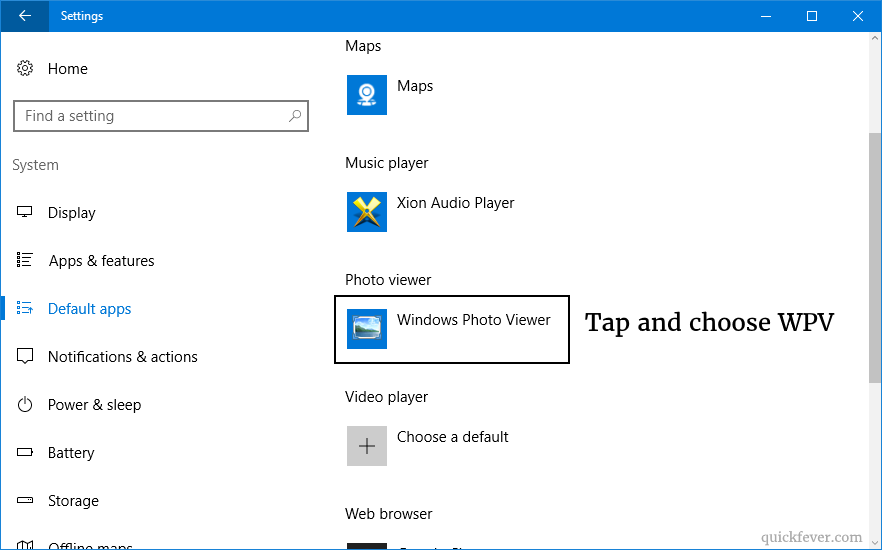
Task: Click the Windows Photo Viewer icon
Action: (x=367, y=329)
